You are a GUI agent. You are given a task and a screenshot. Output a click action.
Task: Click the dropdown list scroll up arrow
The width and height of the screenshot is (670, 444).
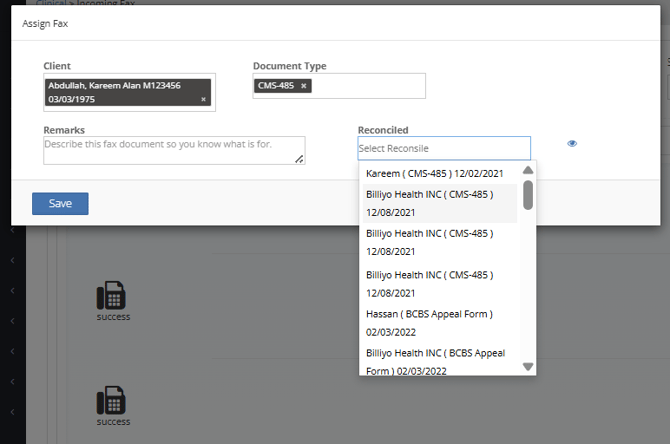(x=528, y=170)
